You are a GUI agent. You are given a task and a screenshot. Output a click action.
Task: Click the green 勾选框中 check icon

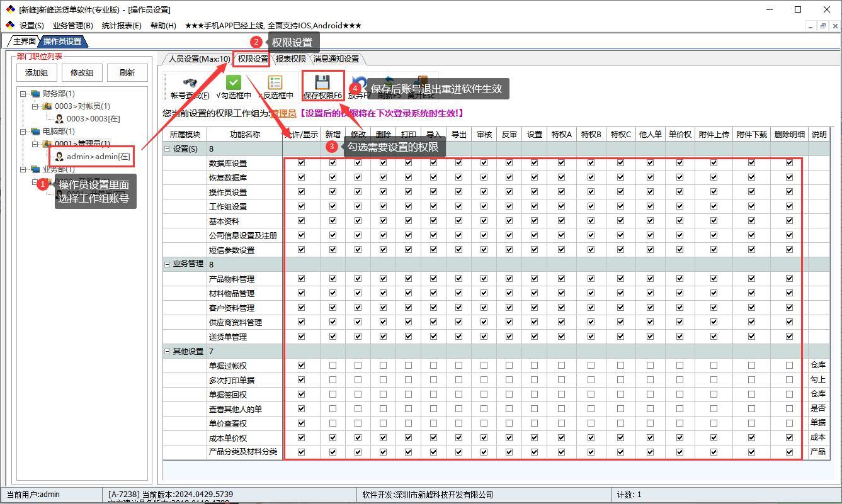click(x=234, y=82)
